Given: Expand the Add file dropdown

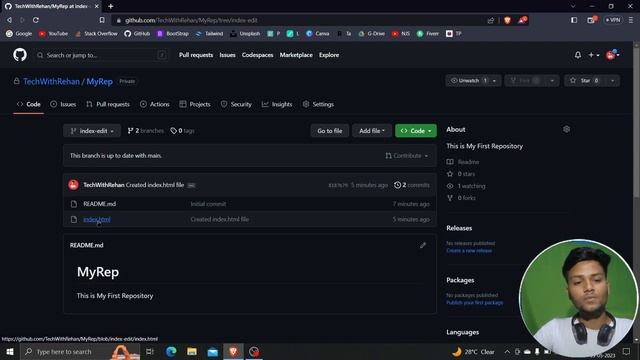Looking at the screenshot, I should pyautogui.click(x=372, y=131).
